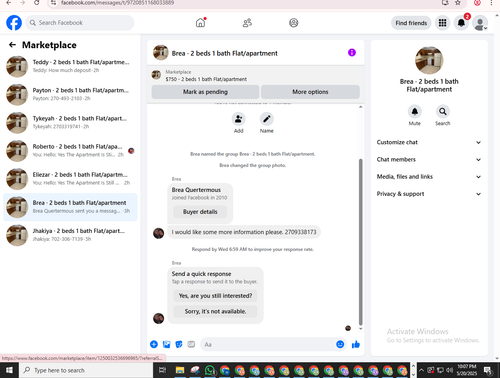Show hidden system tray icons

(421, 370)
